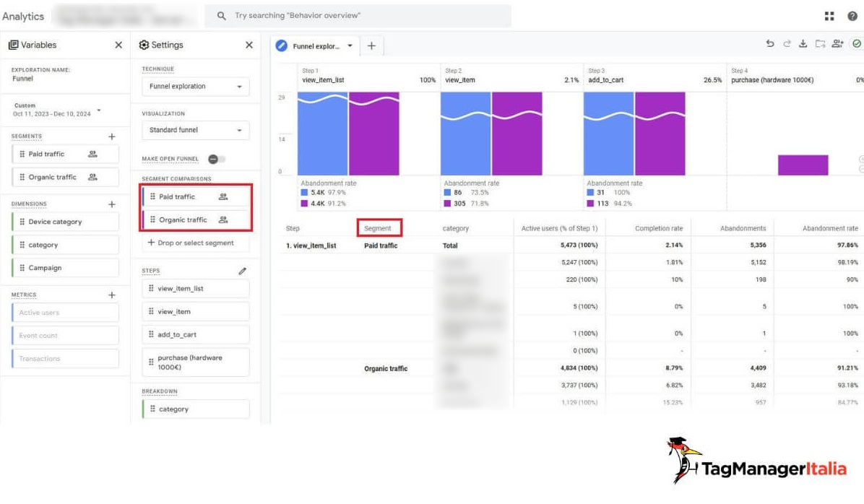Viewport: 864px width, 504px height.
Task: Add a new metric with plus icon
Action: (x=112, y=295)
